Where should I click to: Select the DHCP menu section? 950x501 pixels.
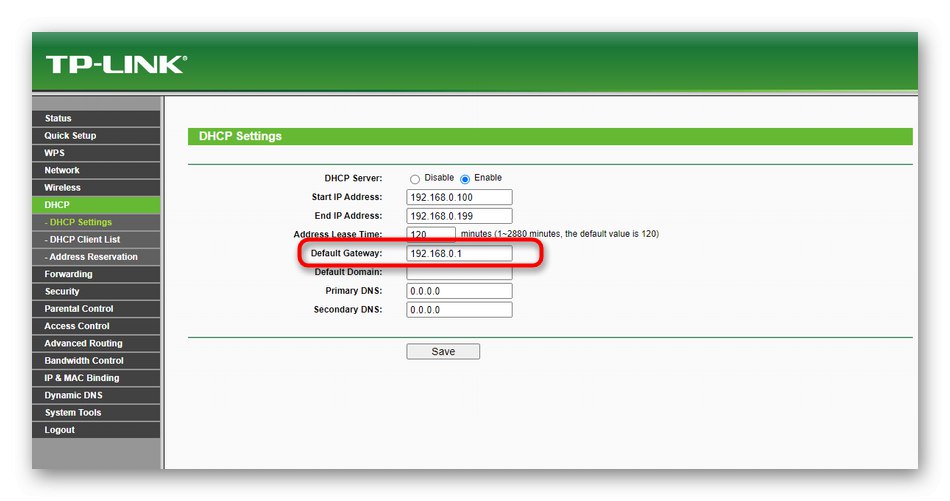click(x=96, y=205)
